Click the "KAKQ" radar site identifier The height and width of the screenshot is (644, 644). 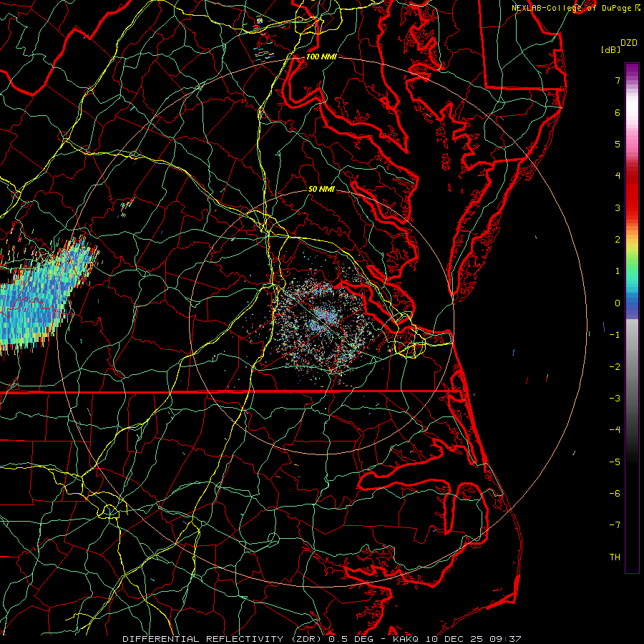coord(406,639)
